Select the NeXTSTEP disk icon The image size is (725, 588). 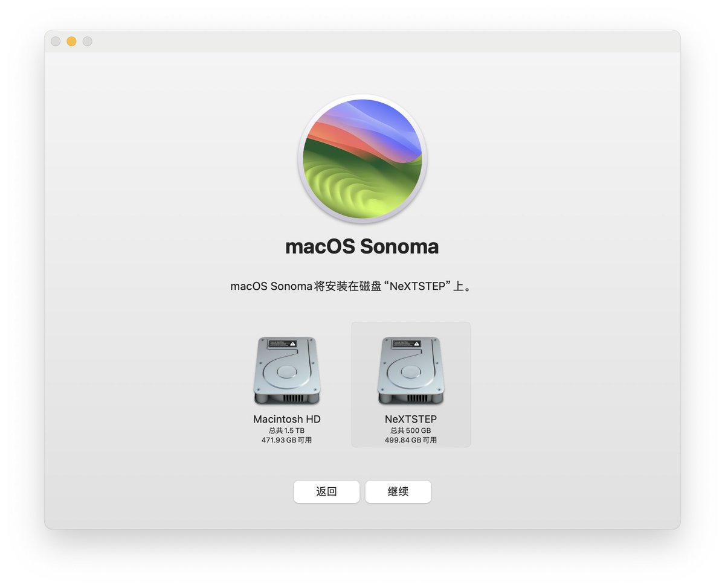[x=411, y=371]
